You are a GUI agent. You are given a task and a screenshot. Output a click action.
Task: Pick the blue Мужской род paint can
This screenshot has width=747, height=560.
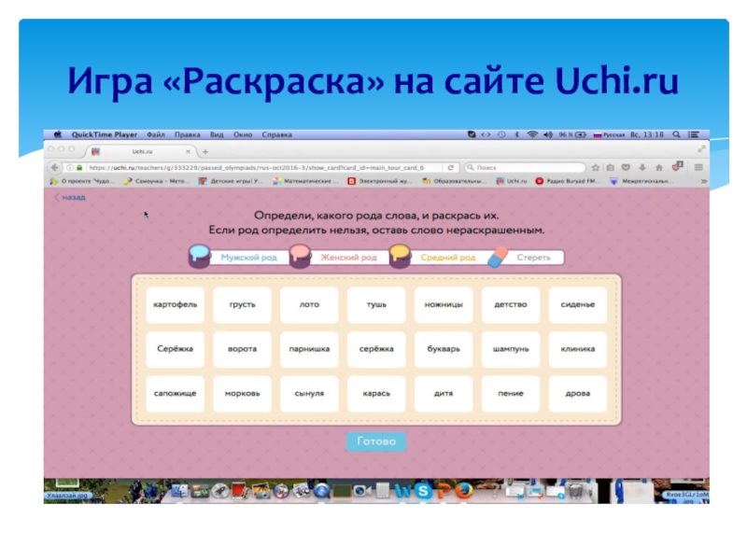(x=199, y=256)
